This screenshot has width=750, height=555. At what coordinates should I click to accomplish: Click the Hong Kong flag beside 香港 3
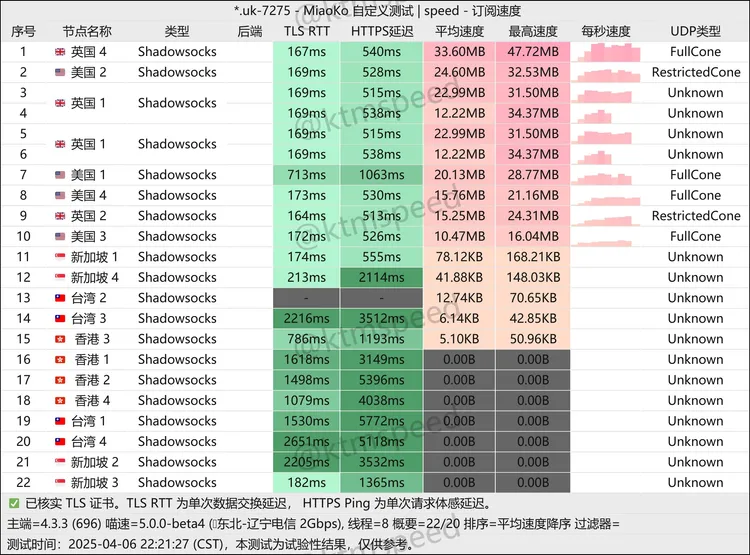tap(60, 339)
